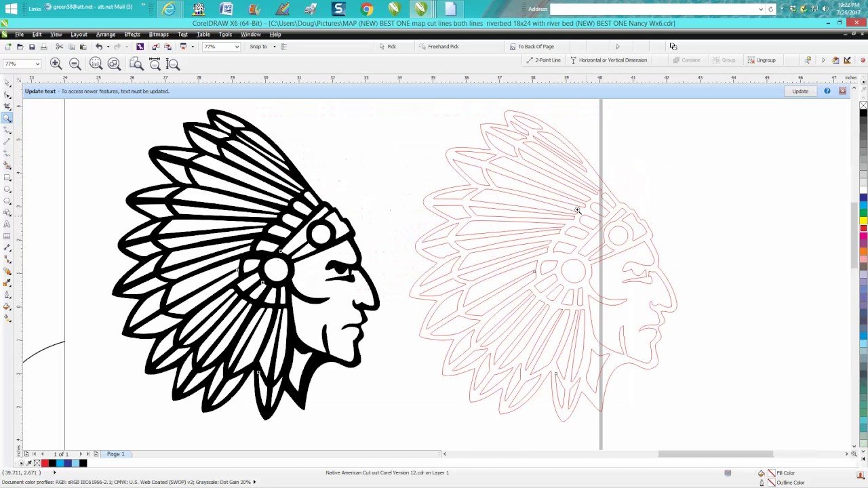
Task: Open the File menu
Action: [x=20, y=35]
